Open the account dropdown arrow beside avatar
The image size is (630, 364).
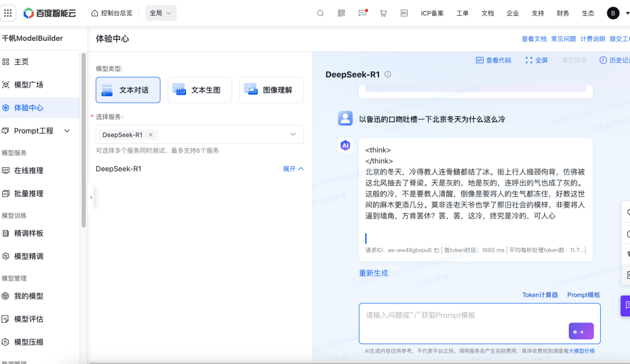coord(627,13)
